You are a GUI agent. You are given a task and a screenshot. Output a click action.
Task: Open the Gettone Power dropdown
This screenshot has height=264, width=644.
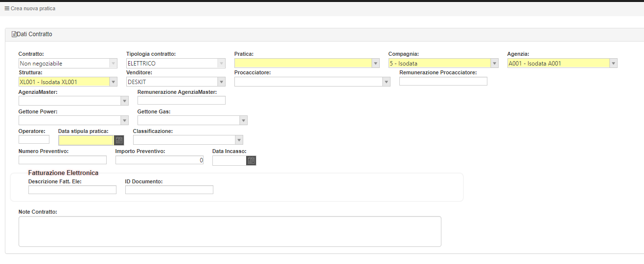124,120
